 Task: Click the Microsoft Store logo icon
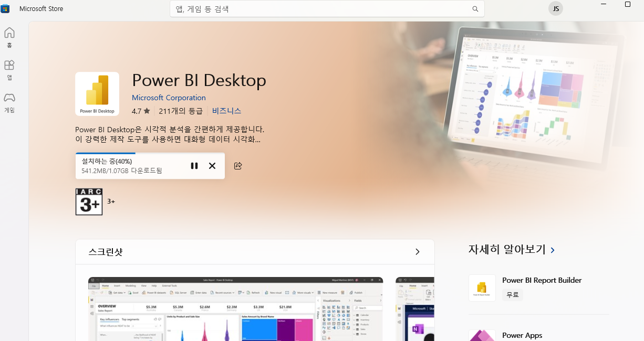pos(5,9)
